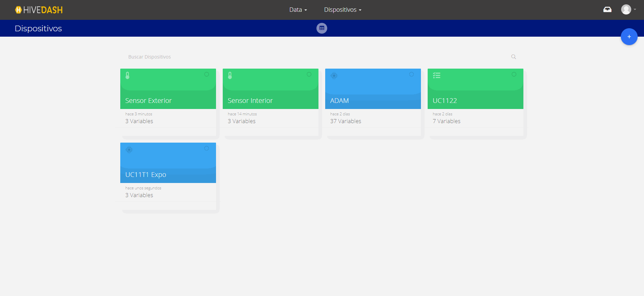The image size is (644, 296).
Task: Select ADAM card's circle checkbox
Action: click(x=412, y=74)
